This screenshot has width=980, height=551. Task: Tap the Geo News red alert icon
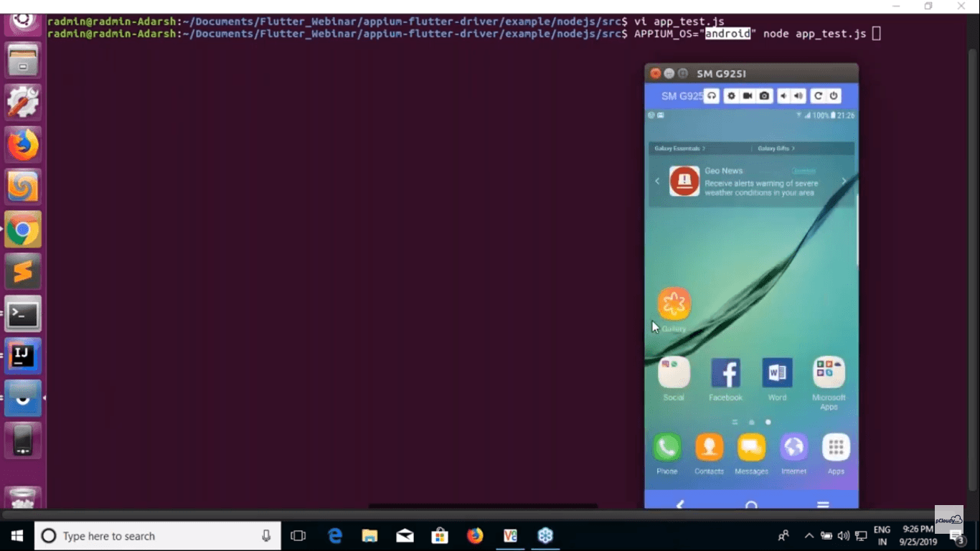(684, 181)
